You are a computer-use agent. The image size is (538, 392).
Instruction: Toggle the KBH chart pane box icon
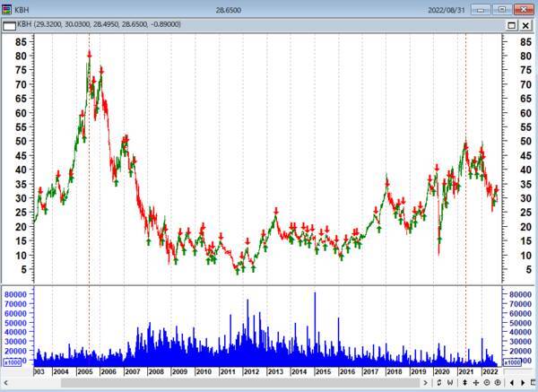7,24
